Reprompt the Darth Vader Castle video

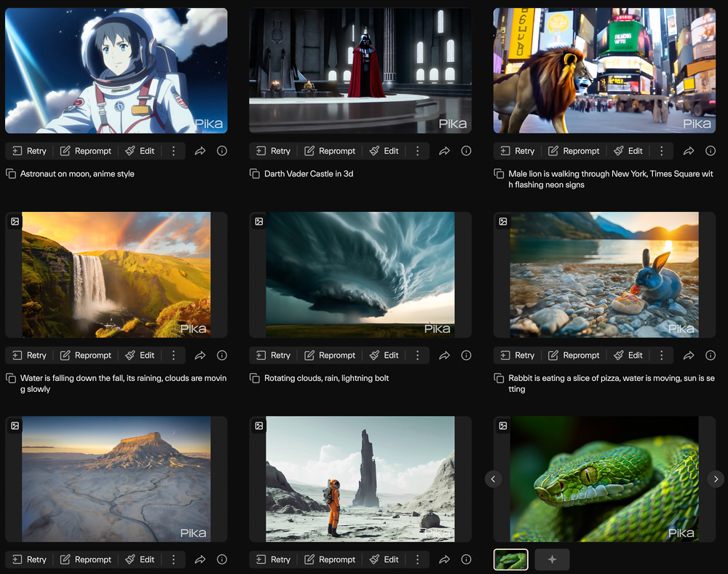point(330,151)
